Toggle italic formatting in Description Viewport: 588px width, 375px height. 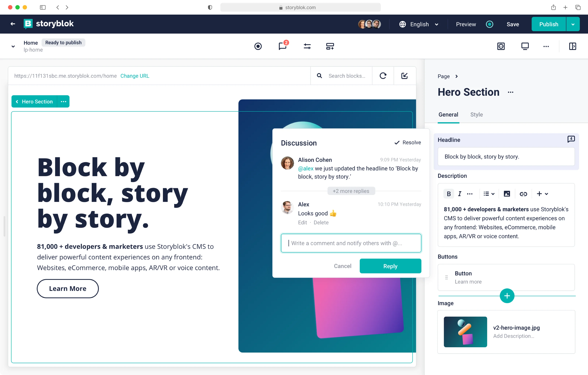point(460,194)
